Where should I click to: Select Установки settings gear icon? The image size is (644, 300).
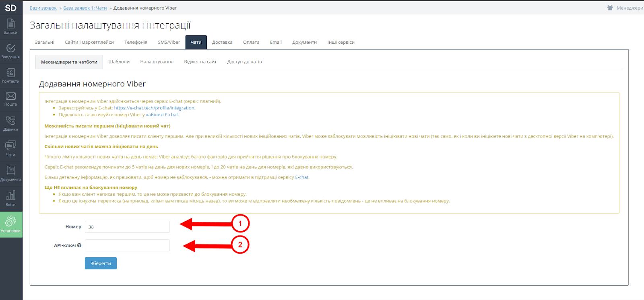(11, 224)
